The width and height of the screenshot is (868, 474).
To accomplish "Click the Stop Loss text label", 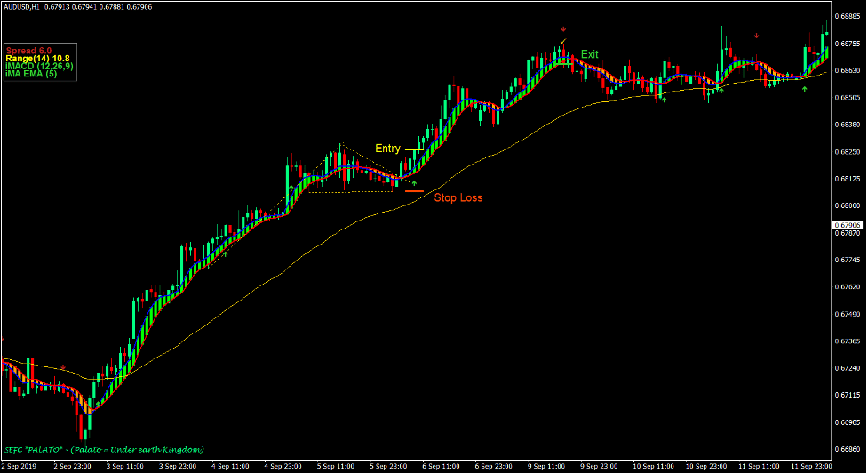I will [458, 197].
